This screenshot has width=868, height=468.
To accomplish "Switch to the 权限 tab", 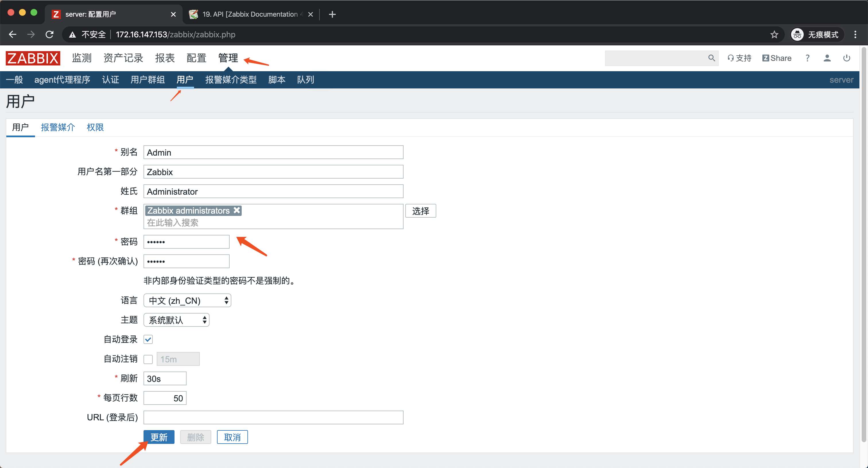I will point(95,127).
